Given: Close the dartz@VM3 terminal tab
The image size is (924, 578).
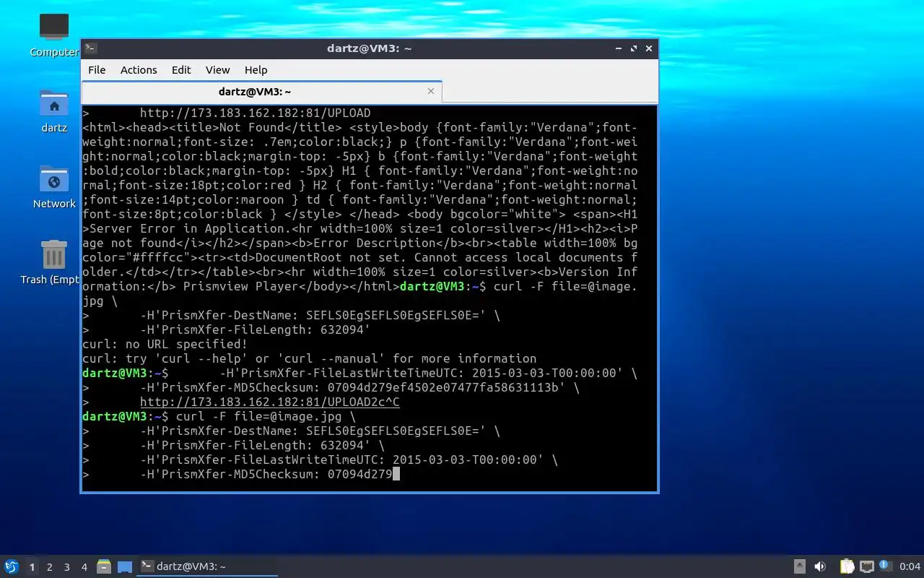Looking at the screenshot, I should tap(431, 91).
